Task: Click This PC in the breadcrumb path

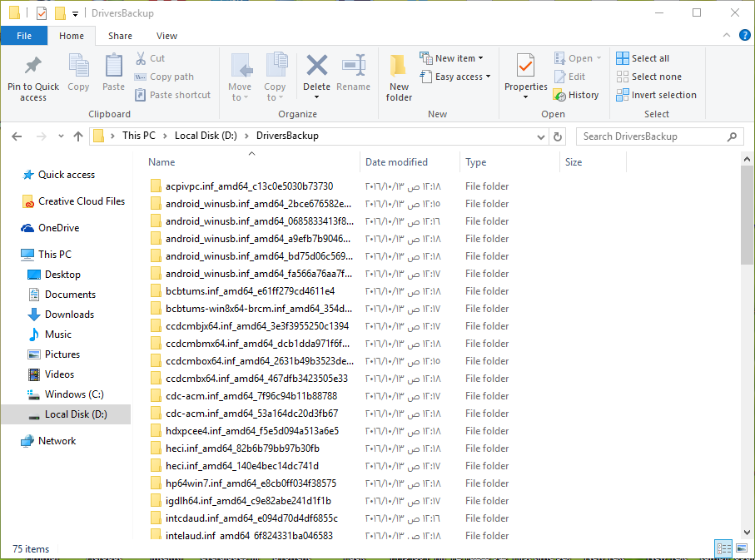Action: click(x=139, y=136)
